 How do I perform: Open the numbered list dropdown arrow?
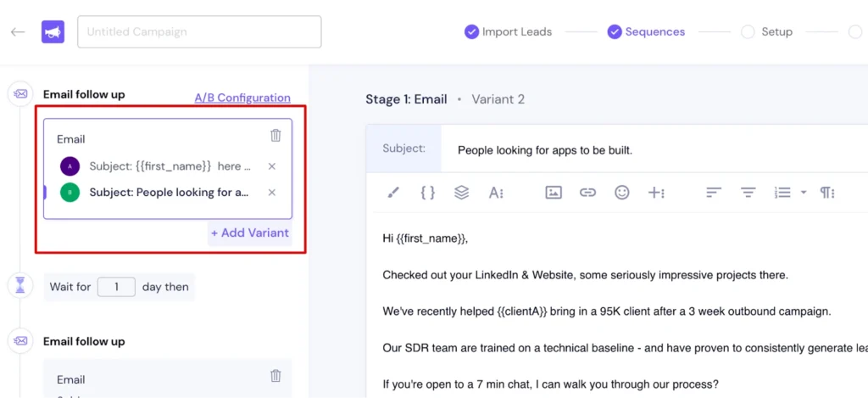click(804, 193)
